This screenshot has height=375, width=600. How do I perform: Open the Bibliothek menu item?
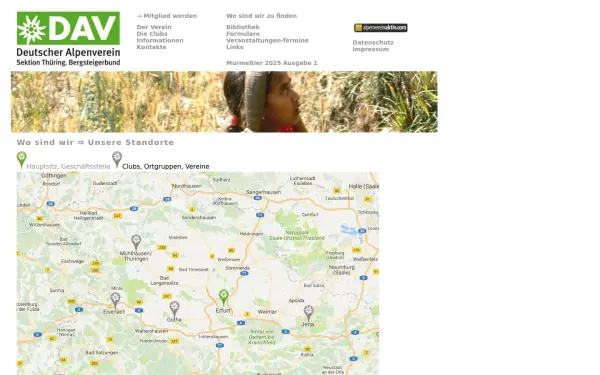243,27
